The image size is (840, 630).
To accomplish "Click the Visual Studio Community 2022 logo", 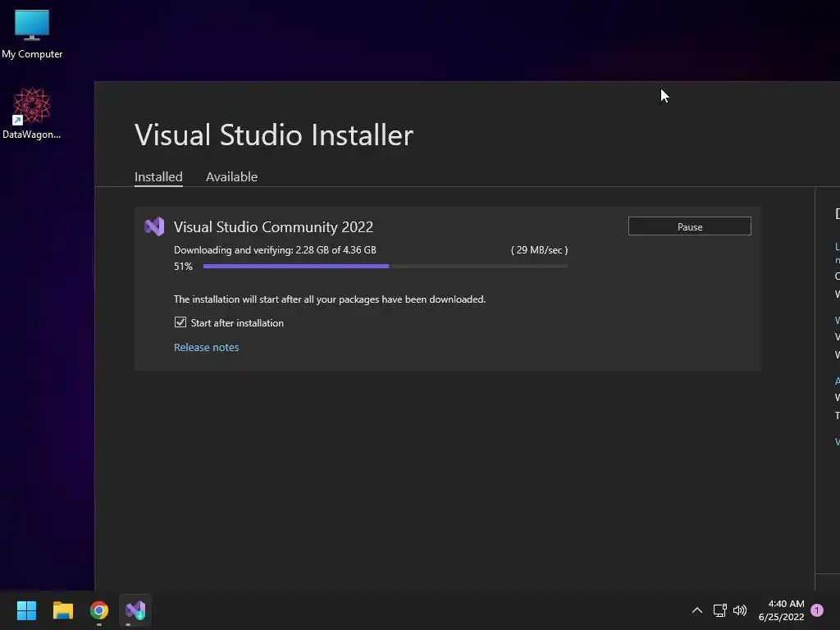I will click(154, 226).
